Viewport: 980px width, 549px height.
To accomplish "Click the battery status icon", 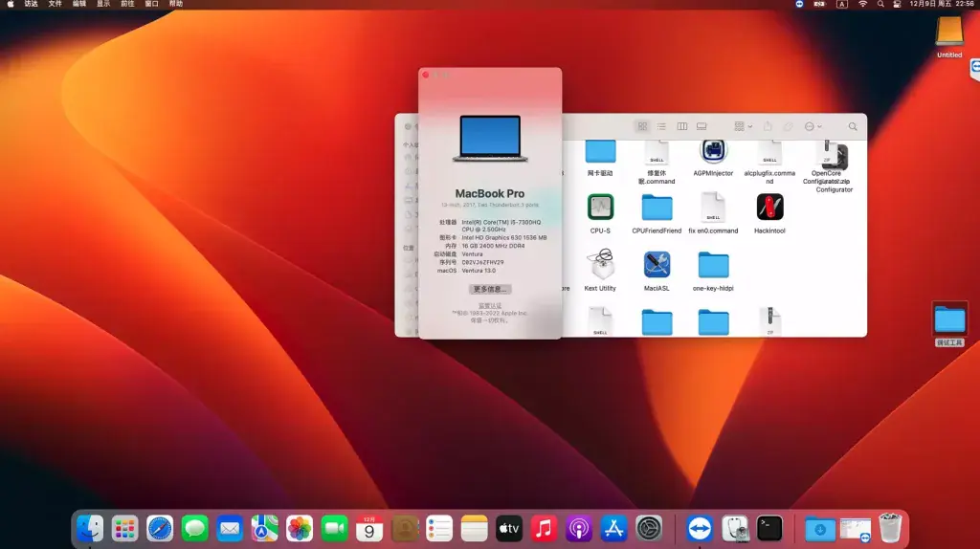I will pos(819,4).
